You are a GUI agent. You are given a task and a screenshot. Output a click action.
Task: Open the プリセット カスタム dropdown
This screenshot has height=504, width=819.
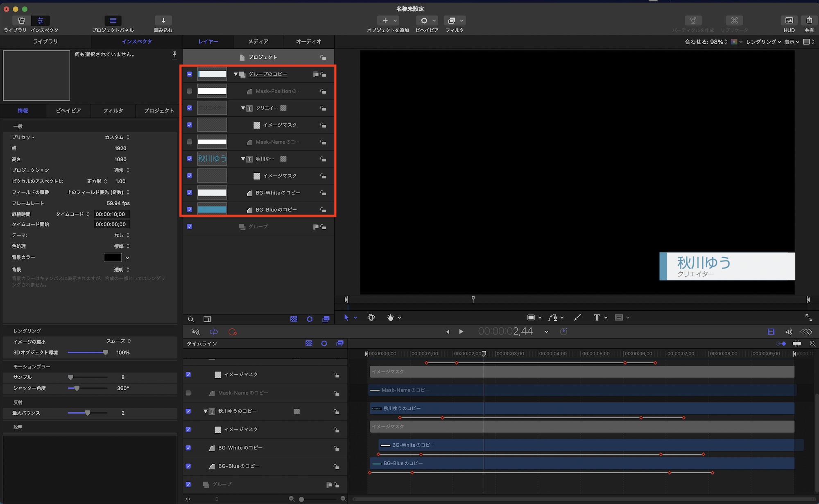[117, 137]
